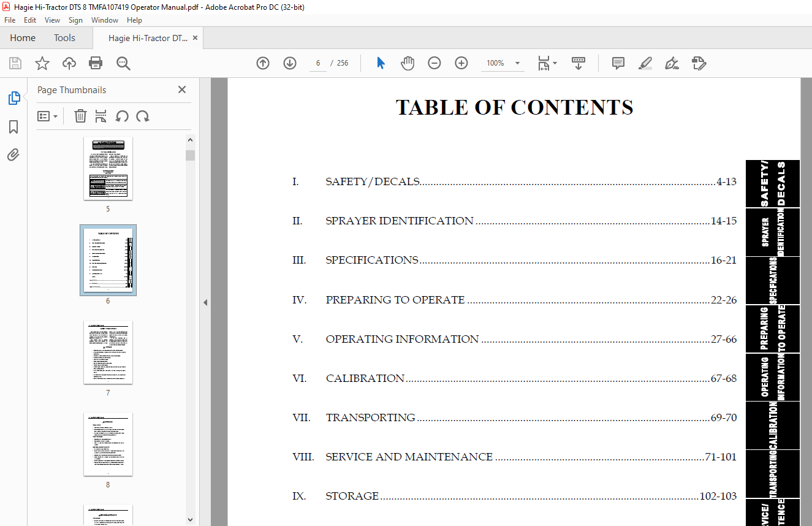Screen dimensions: 812x526
Task: Select the page 8 thumbnail
Action: tap(108, 444)
